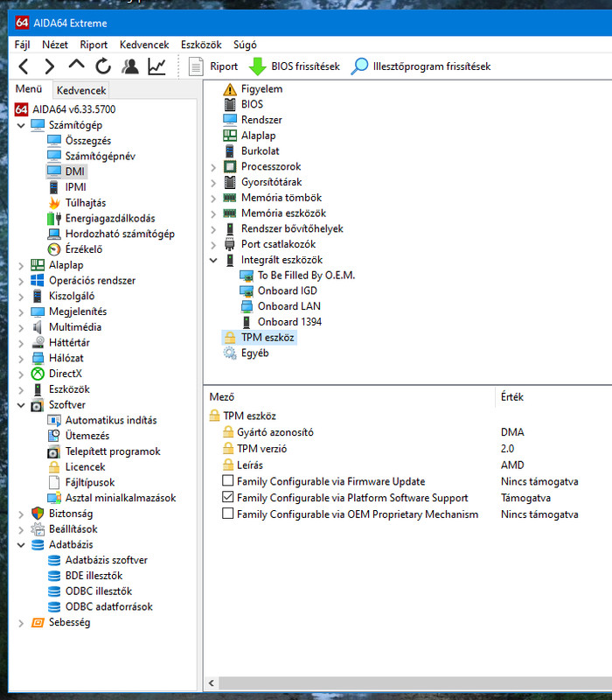Toggle Family Configurable via OEM Proprietary Mechanism checkbox
This screenshot has width=612, height=700.
227,514
